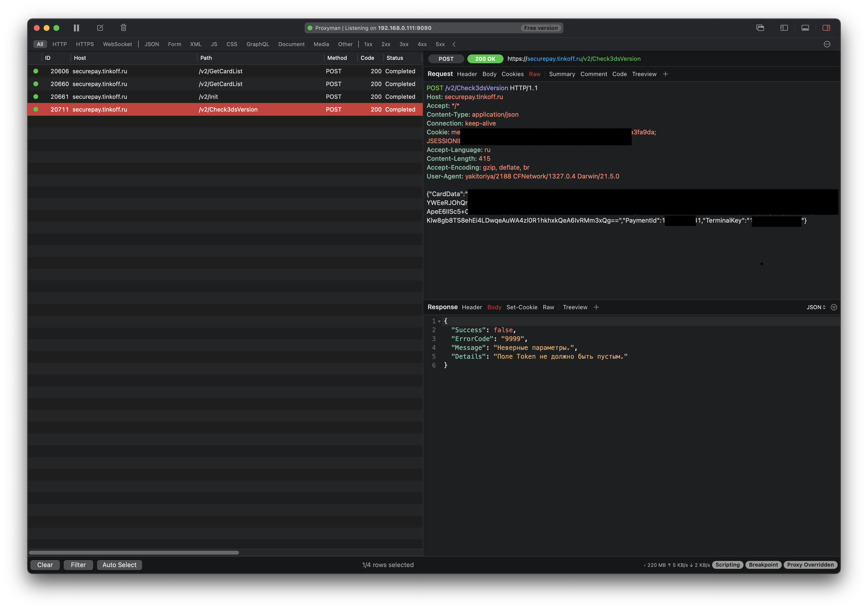Click the Proxyman listening address bar
868x610 pixels.
point(434,28)
